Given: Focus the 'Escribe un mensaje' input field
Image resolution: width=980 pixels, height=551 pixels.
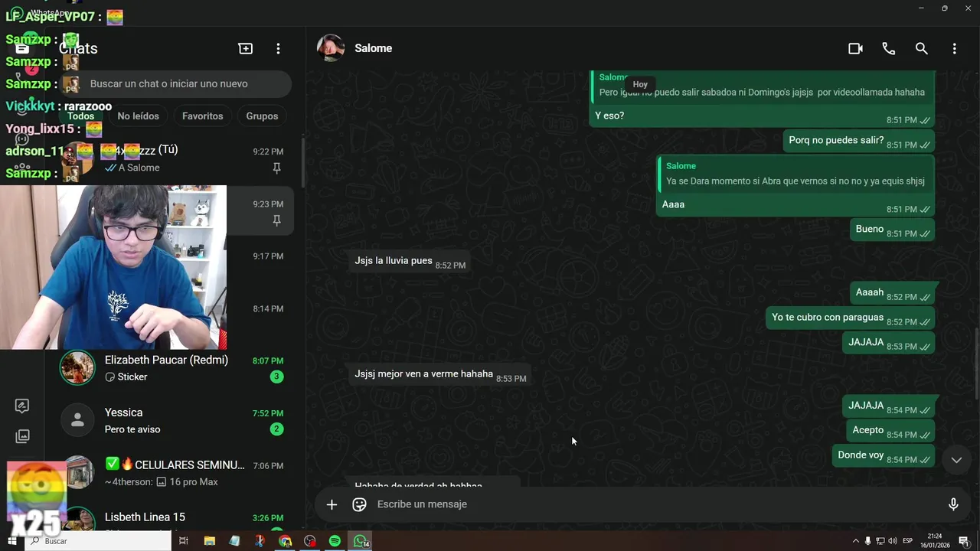Looking at the screenshot, I should click(x=655, y=504).
